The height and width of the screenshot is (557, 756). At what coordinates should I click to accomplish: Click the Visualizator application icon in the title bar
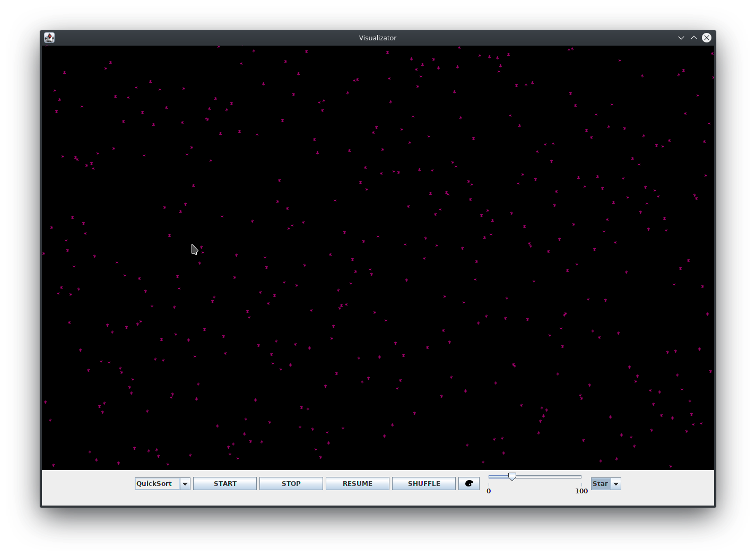point(49,37)
